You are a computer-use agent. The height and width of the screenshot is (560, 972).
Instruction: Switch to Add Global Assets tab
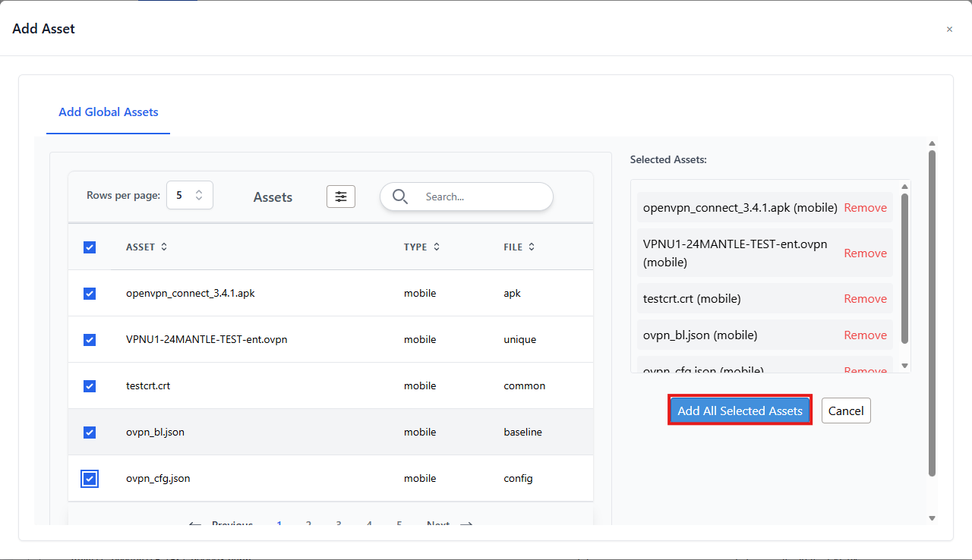pyautogui.click(x=109, y=112)
